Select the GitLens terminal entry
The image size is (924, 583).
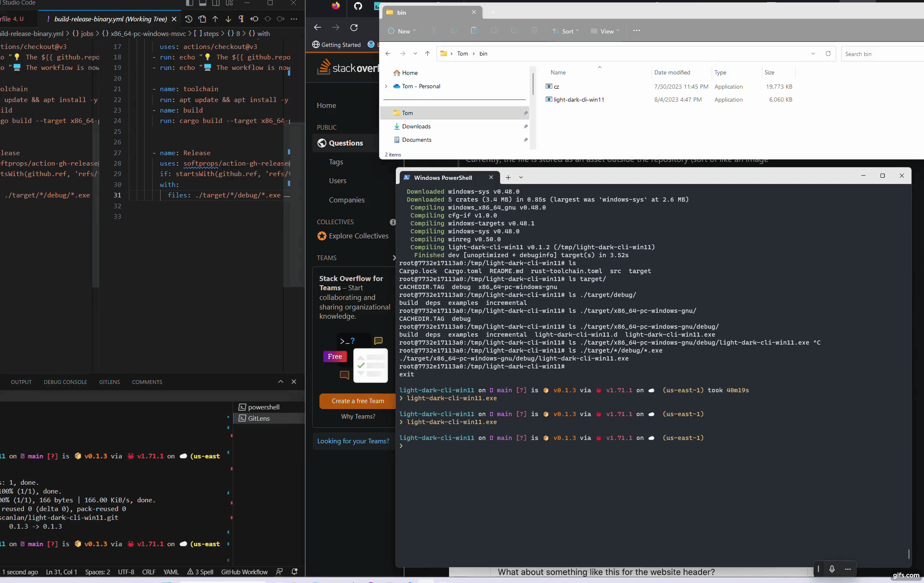258,418
